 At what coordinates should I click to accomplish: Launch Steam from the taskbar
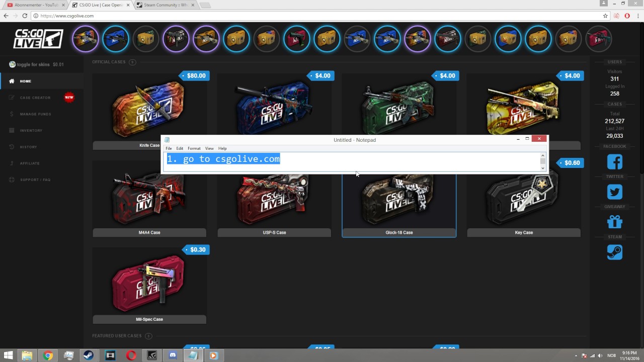point(89,355)
